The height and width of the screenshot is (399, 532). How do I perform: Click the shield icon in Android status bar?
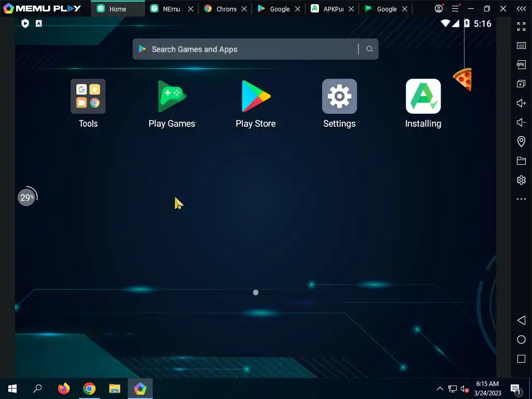(x=25, y=23)
